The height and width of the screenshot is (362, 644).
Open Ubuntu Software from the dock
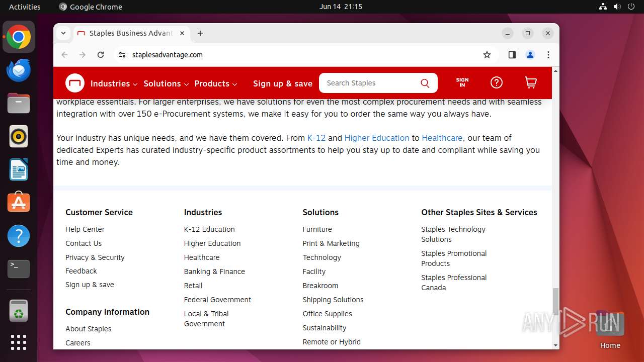(x=19, y=203)
